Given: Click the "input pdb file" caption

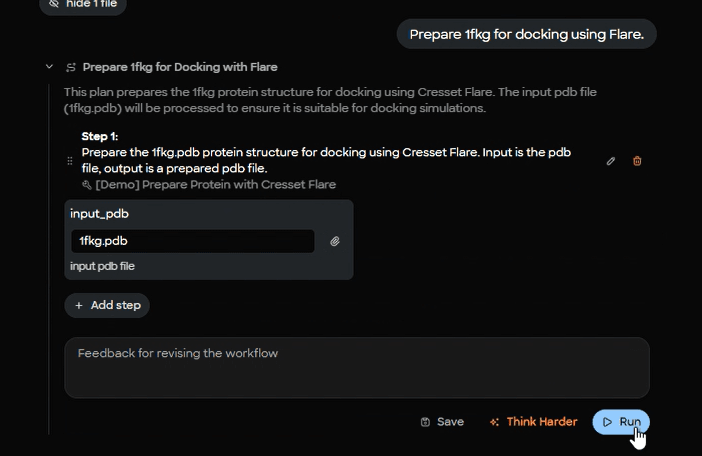Looking at the screenshot, I should pyautogui.click(x=102, y=266).
